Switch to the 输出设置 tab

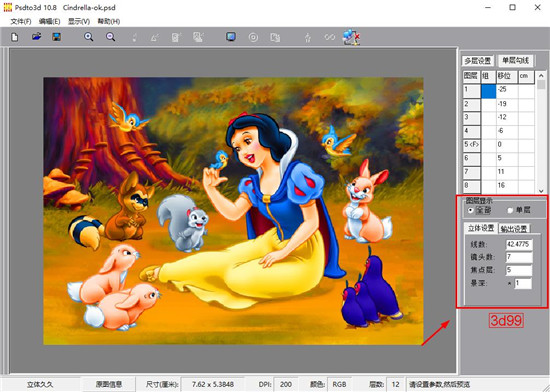[x=514, y=229]
